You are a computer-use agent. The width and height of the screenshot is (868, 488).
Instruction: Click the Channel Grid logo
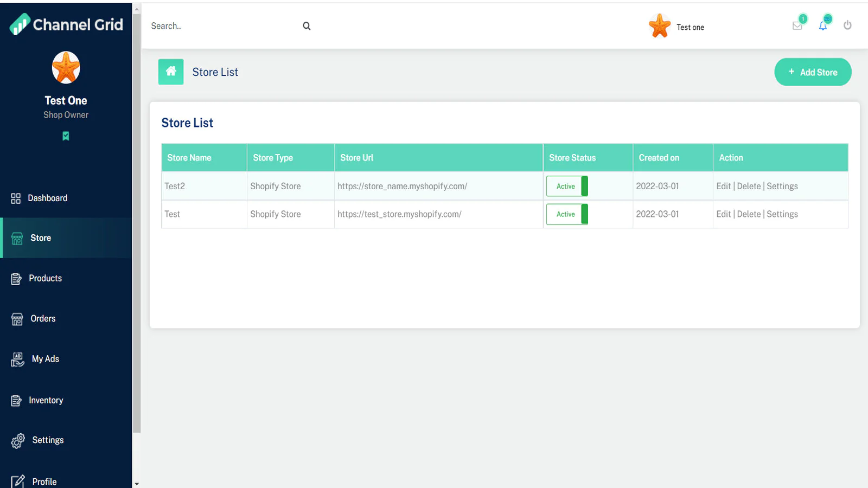tap(66, 24)
